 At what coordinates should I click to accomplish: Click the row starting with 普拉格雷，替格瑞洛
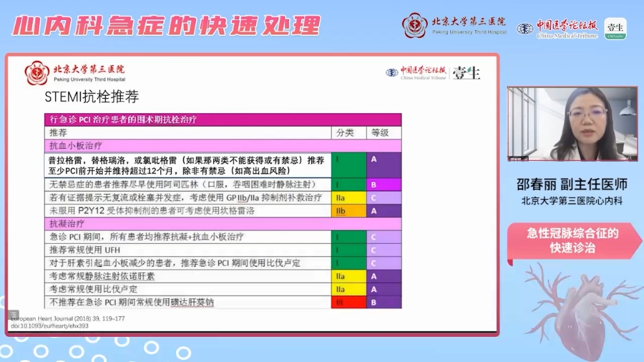[223, 165]
